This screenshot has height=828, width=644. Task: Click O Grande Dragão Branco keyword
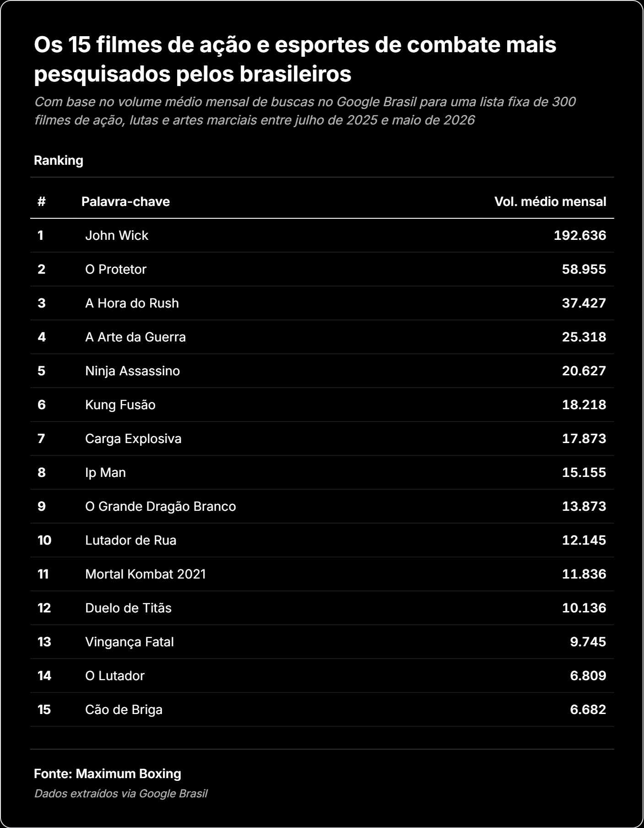(x=161, y=507)
